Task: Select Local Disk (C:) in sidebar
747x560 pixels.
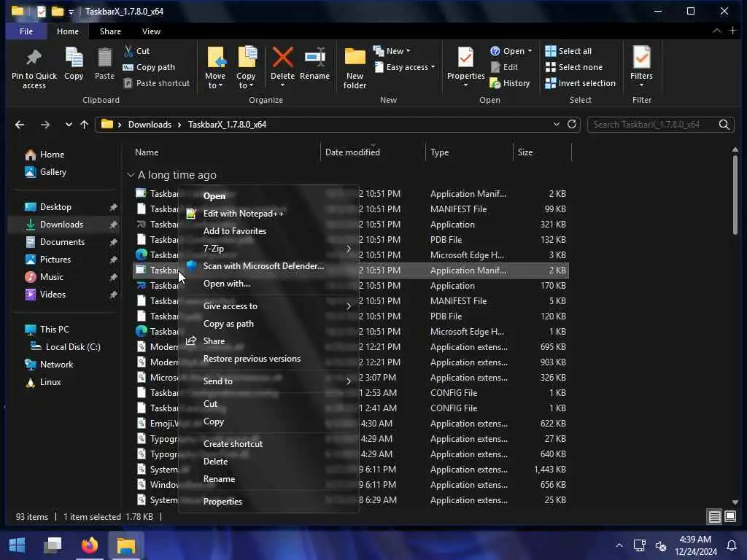Action: point(72,347)
